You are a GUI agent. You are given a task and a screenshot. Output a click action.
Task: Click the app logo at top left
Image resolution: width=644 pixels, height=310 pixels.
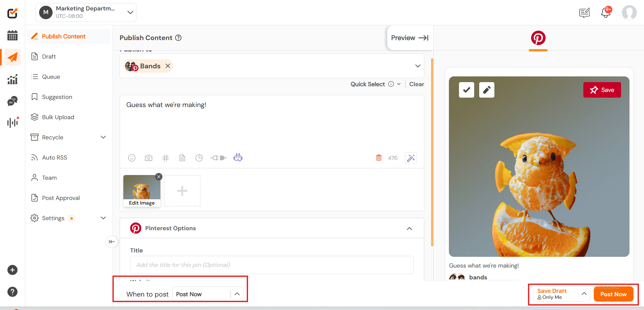(x=12, y=13)
